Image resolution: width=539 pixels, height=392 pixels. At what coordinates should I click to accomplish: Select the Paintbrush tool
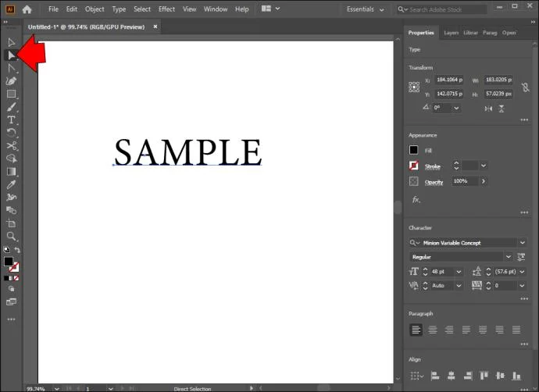pos(11,107)
